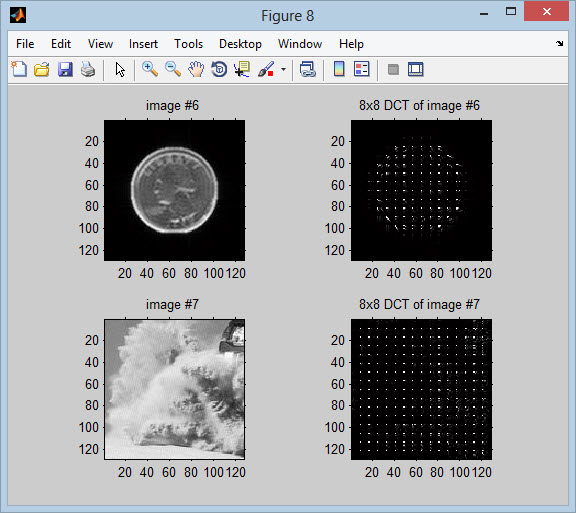Image resolution: width=576 pixels, height=513 pixels.
Task: Click the Link Plot icon
Action: pos(307,69)
